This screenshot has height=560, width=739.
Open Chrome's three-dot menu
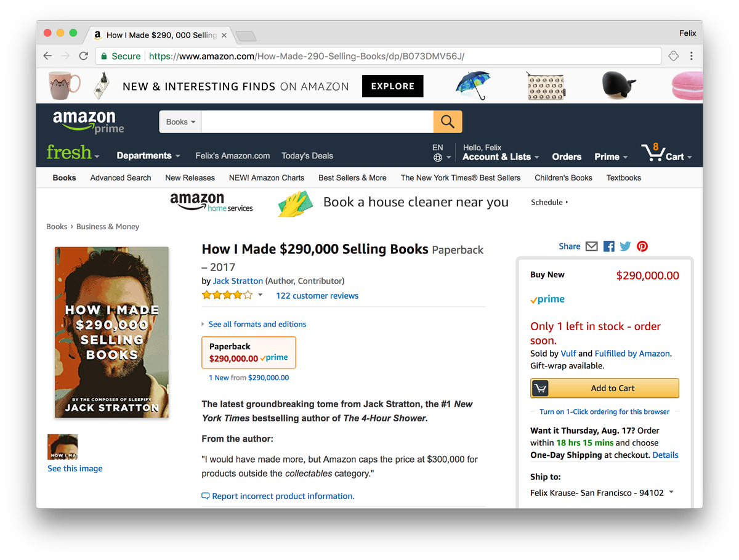(692, 56)
